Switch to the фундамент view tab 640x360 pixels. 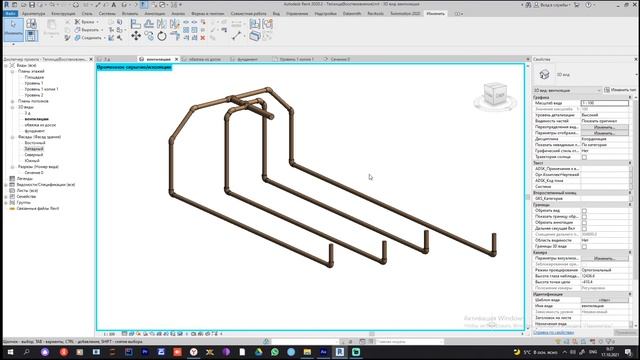(247, 59)
